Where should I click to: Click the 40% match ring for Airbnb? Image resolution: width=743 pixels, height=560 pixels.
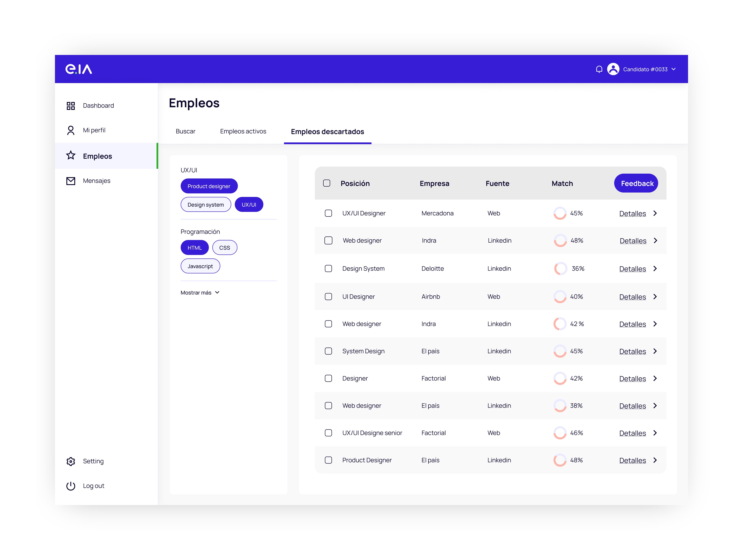pyautogui.click(x=560, y=296)
